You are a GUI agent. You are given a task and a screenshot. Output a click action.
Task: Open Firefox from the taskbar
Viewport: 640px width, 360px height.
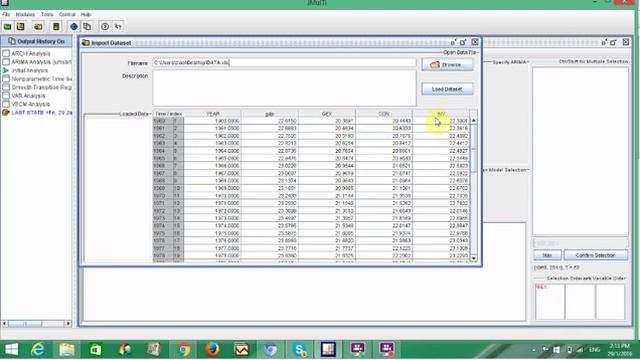pyautogui.click(x=212, y=349)
